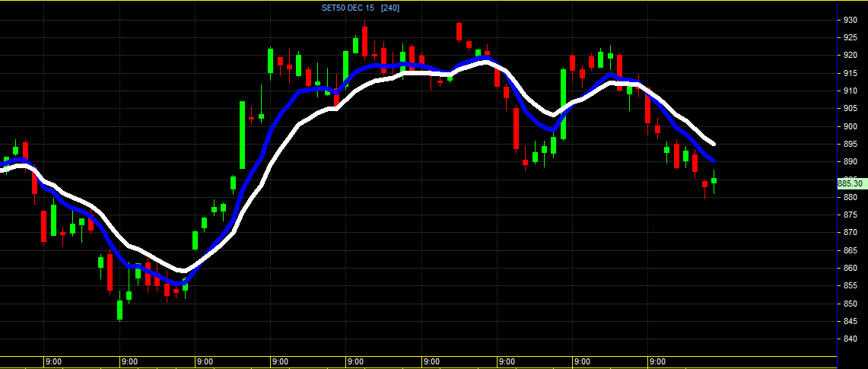Select the 920 price level on axis
This screenshot has height=369, width=868.
[850, 56]
